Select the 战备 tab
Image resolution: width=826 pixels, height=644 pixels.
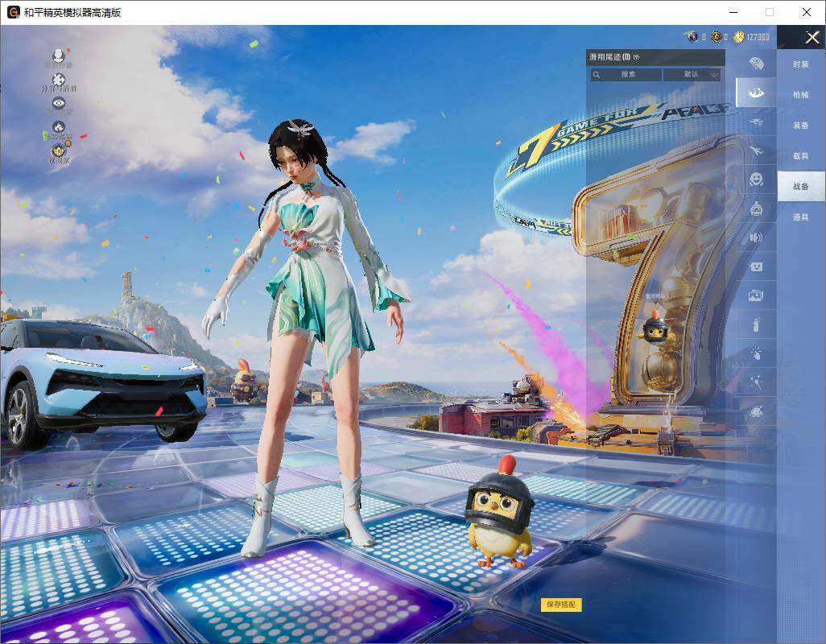pos(801,187)
